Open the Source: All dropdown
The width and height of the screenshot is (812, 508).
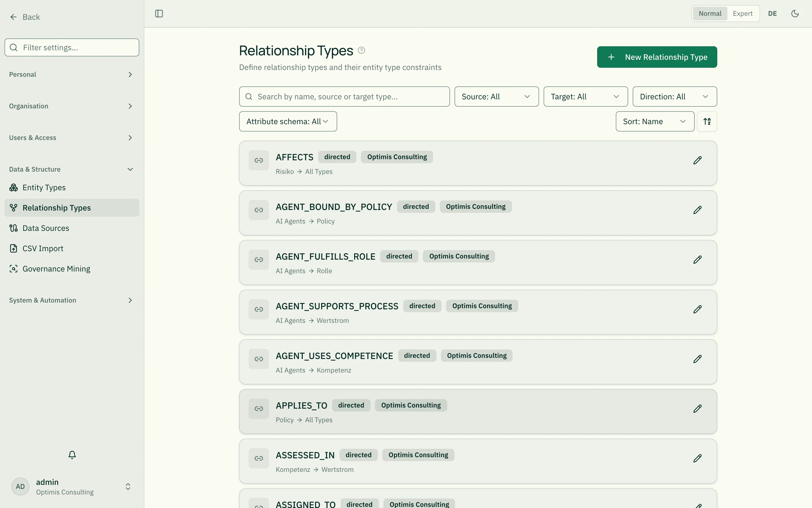click(497, 97)
